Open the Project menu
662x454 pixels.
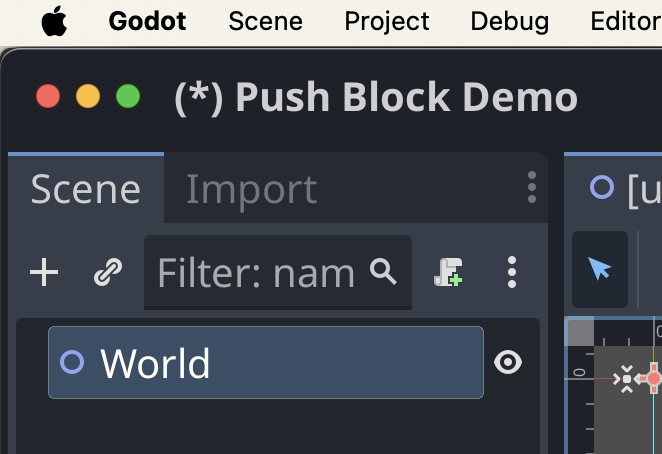pos(387,21)
